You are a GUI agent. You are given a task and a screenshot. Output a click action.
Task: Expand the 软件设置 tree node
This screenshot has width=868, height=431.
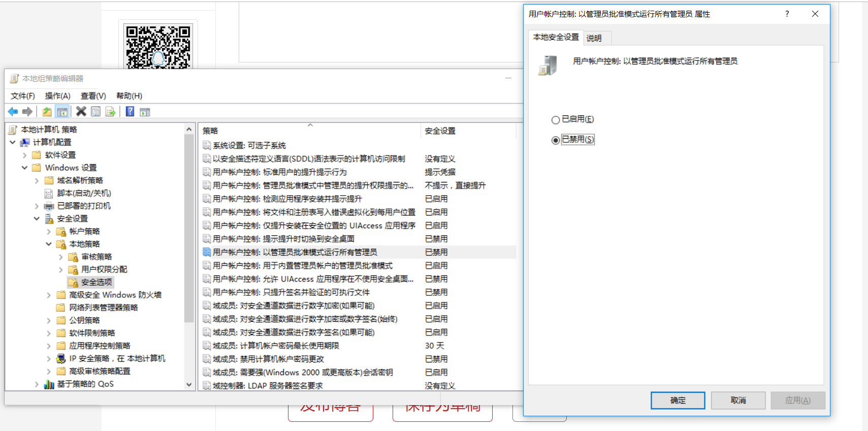[24, 155]
